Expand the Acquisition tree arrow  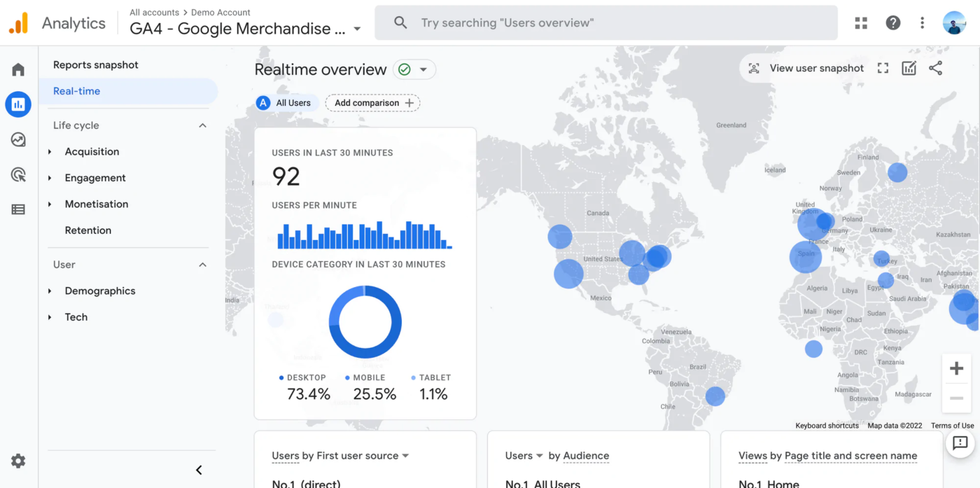50,152
